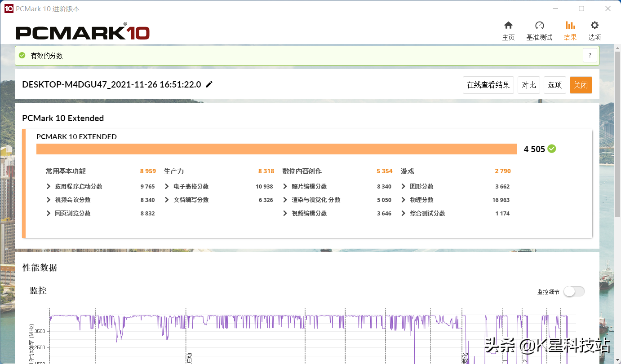
Task: Click the PCMARK10 logo
Action: tap(83, 32)
